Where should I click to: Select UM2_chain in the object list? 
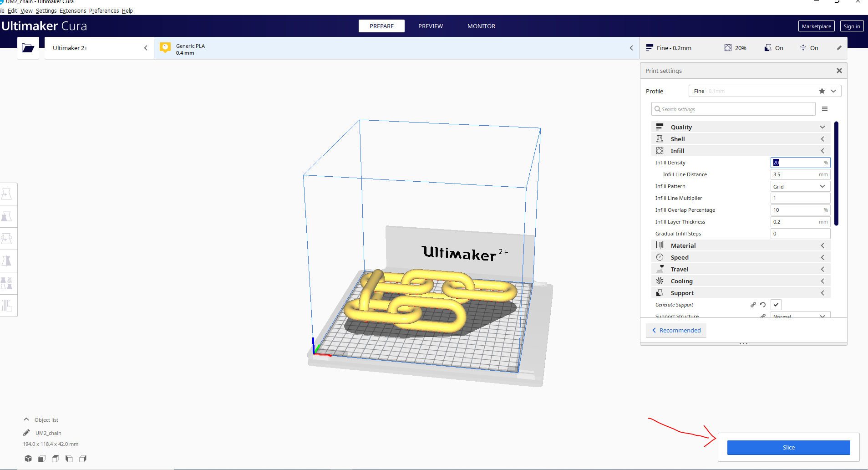pyautogui.click(x=48, y=433)
